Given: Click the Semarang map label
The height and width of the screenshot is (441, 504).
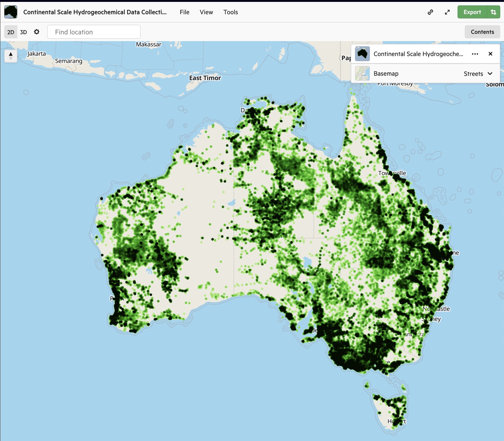Looking at the screenshot, I should (x=69, y=61).
